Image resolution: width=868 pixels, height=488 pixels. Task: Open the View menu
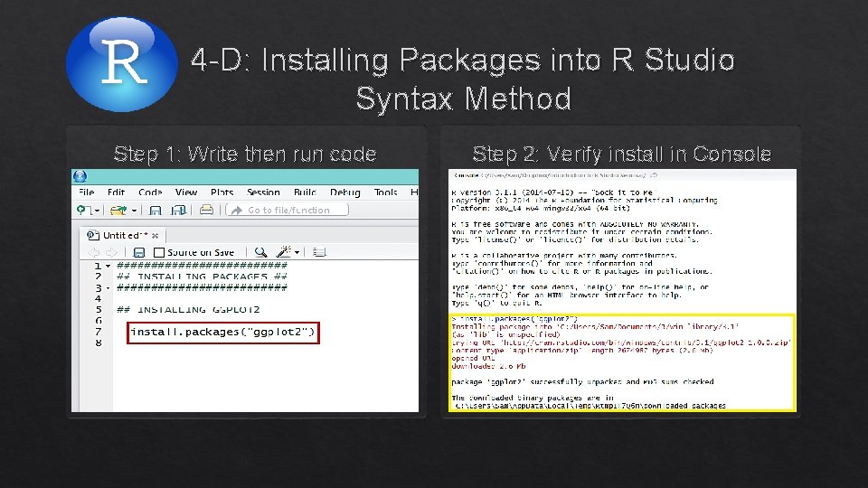[186, 192]
